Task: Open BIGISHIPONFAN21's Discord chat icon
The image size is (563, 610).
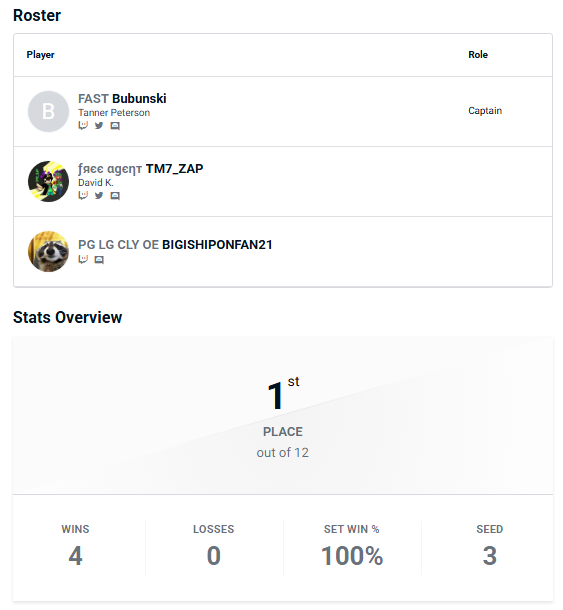Action: pos(99,260)
